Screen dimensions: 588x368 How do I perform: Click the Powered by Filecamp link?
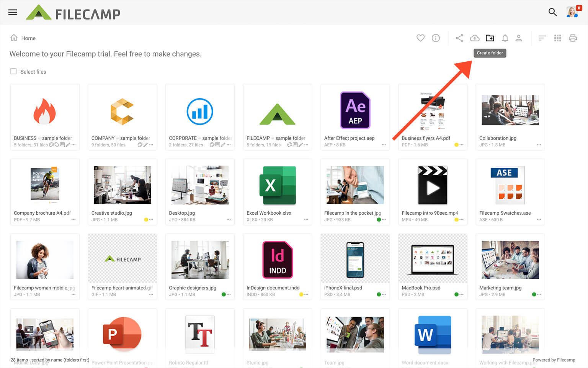pos(554,360)
